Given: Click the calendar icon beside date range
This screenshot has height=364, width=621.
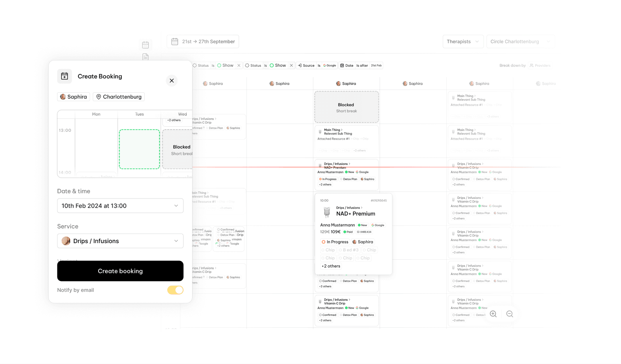Looking at the screenshot, I should coord(175,41).
